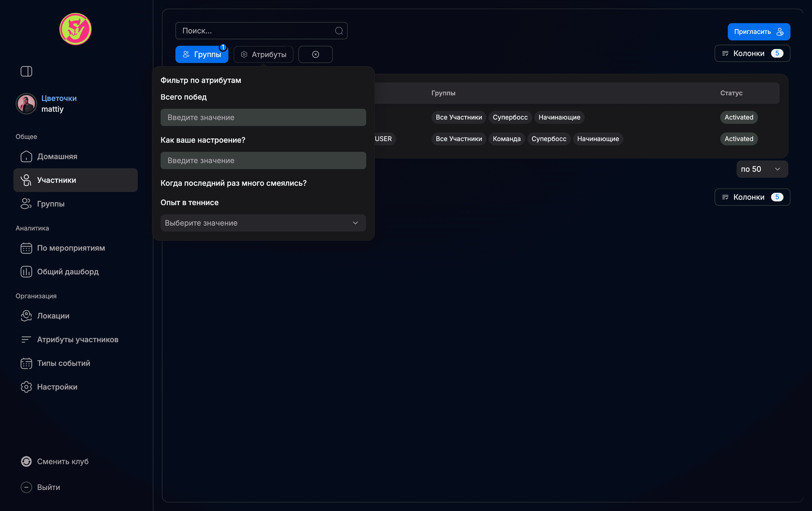Viewport: 812px width, 511px height.
Task: Toggle the Группы filter button
Action: click(202, 54)
